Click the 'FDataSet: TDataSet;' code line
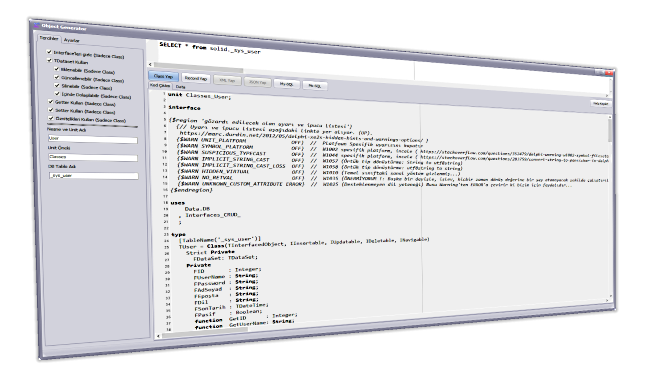This screenshot has width=645, height=380. pos(225,259)
